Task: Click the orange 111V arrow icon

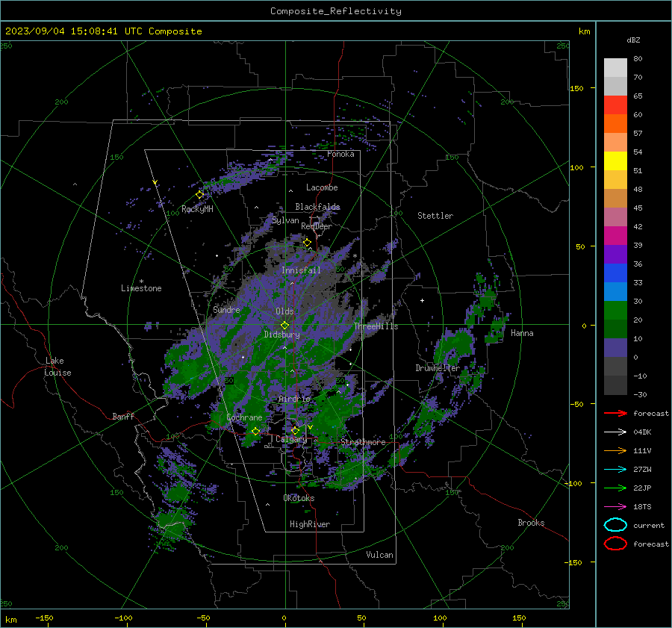Action: click(615, 450)
